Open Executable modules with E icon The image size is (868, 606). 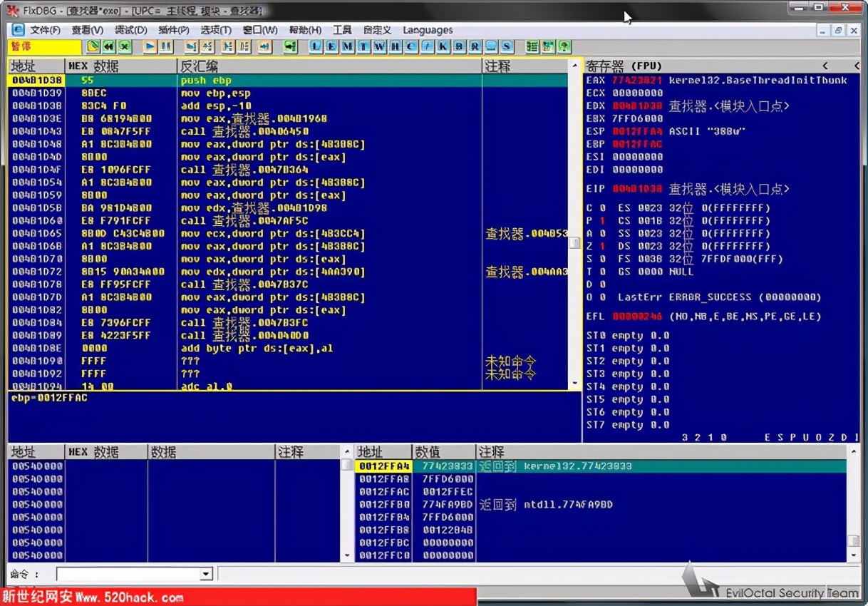(331, 46)
